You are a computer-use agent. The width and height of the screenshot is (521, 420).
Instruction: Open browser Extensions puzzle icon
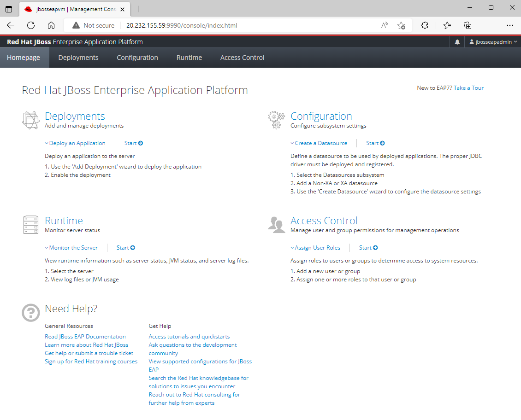tap(425, 25)
